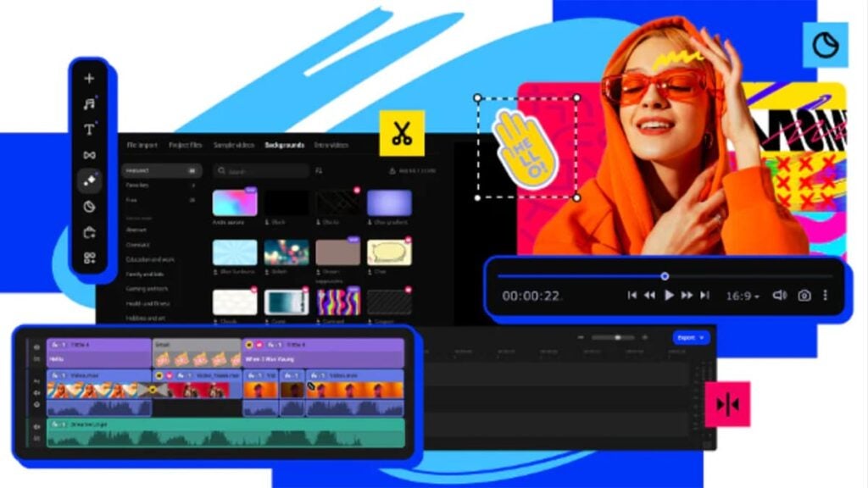The height and width of the screenshot is (488, 868).
Task: Expand the Export button dropdown arrow
Action: pos(702,337)
